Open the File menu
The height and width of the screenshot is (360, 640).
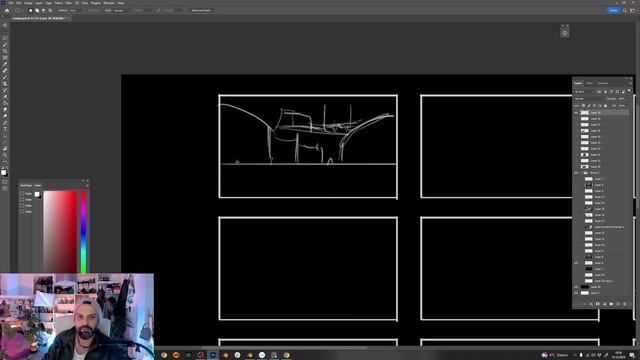(11, 3)
